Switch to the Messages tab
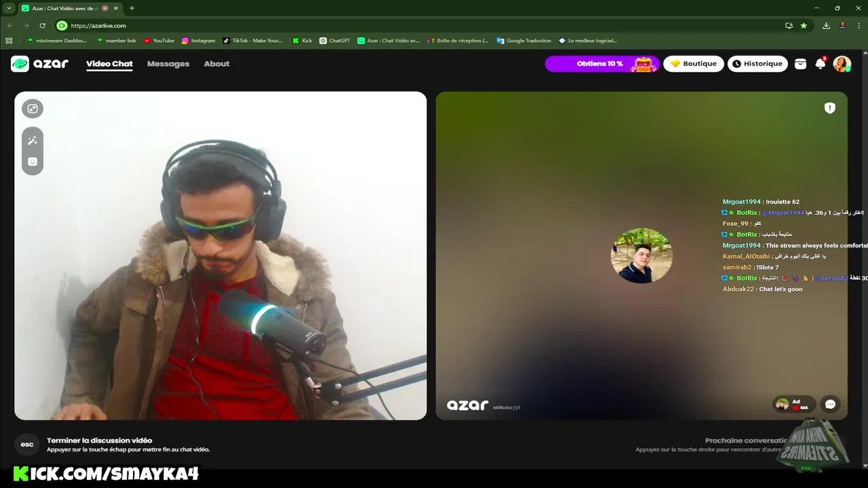 [168, 64]
